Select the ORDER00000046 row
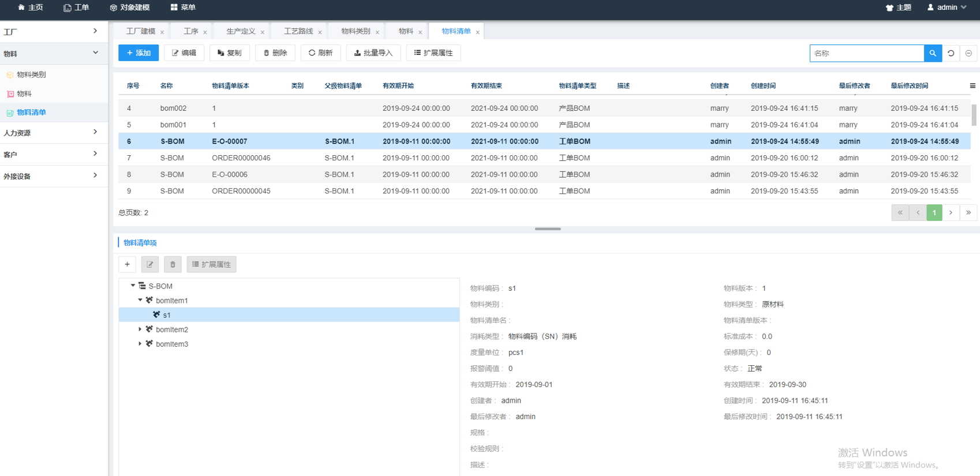This screenshot has height=476, width=980. pyautogui.click(x=545, y=158)
